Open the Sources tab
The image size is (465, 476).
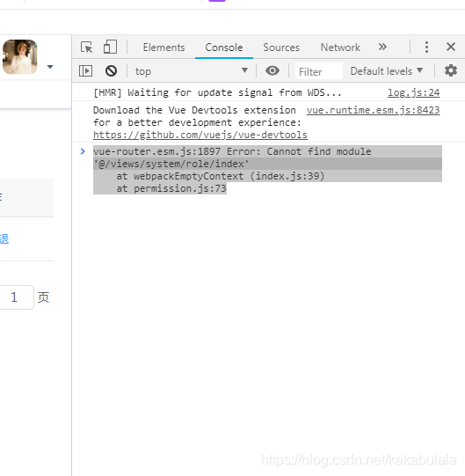[281, 48]
